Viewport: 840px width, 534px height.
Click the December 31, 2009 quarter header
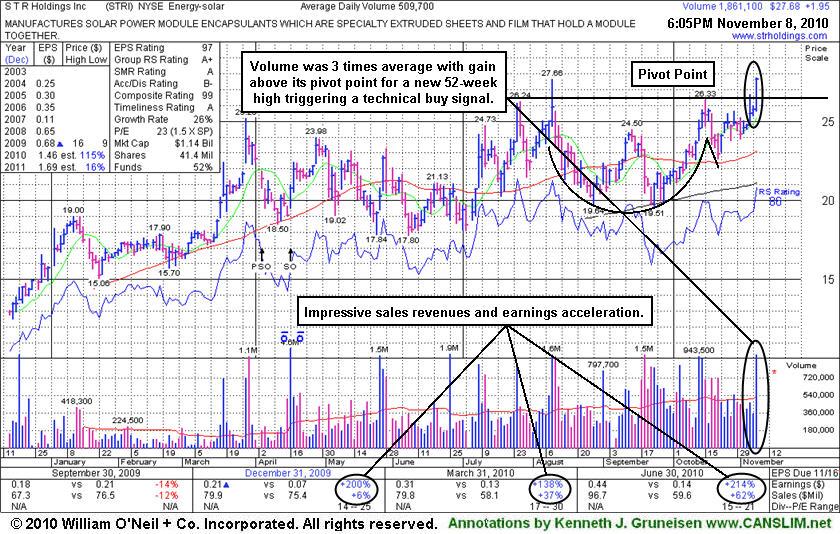tap(288, 473)
